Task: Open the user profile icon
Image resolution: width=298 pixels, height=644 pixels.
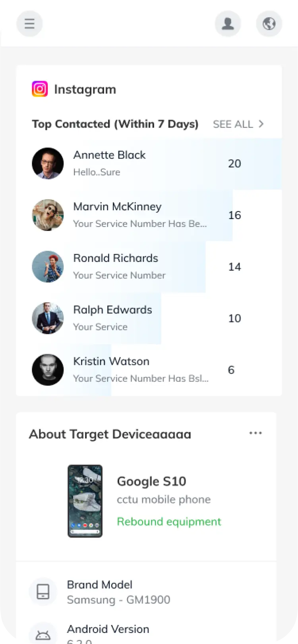Action: 228,24
